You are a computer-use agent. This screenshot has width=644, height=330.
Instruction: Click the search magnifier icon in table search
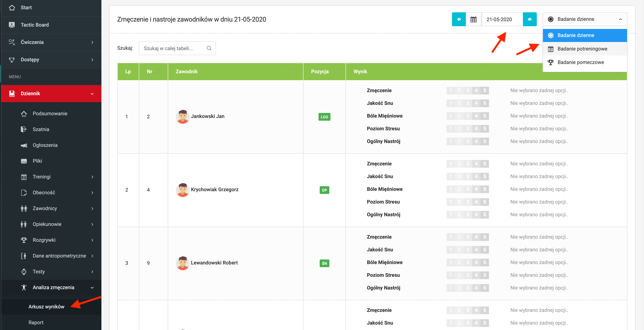tap(209, 48)
